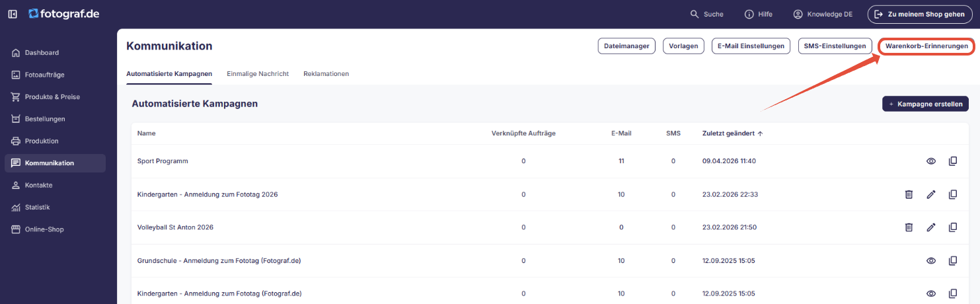Click the Suche search button
This screenshot has width=980, height=304.
(706, 14)
